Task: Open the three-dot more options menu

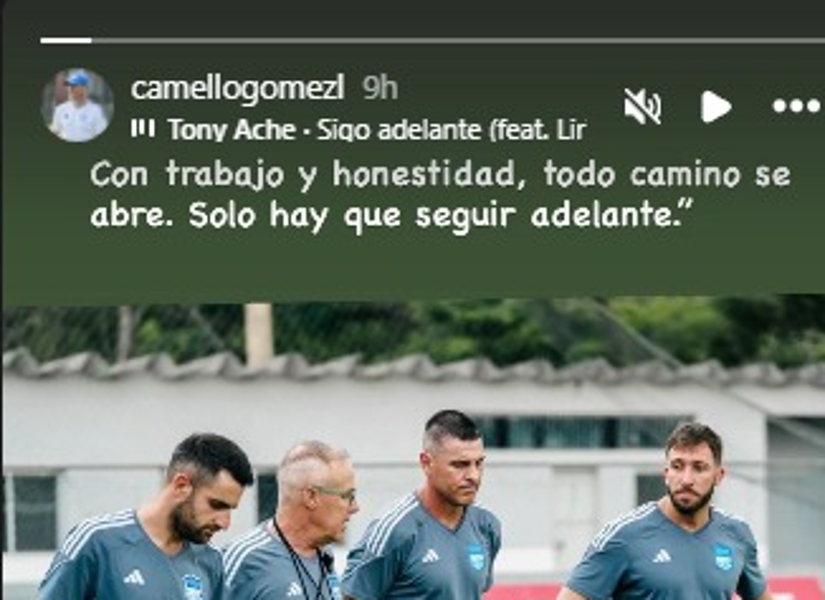Action: pos(796,106)
